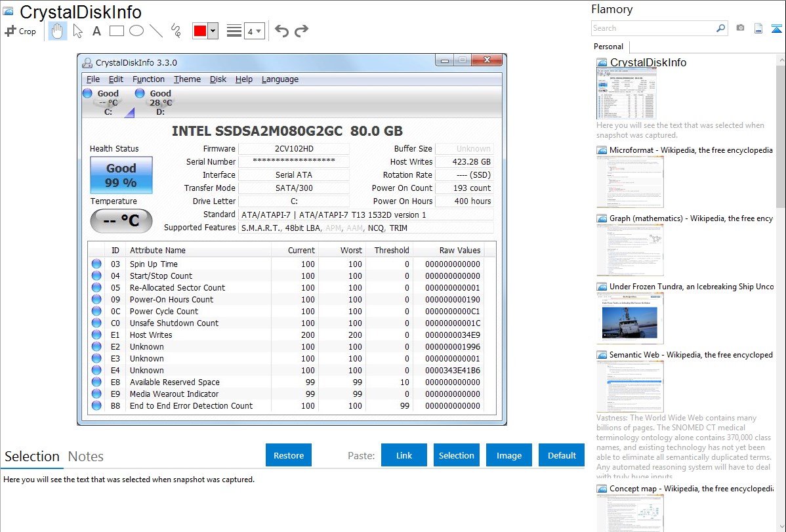The width and height of the screenshot is (786, 532).
Task: Click the Image paste button
Action: [508, 455]
